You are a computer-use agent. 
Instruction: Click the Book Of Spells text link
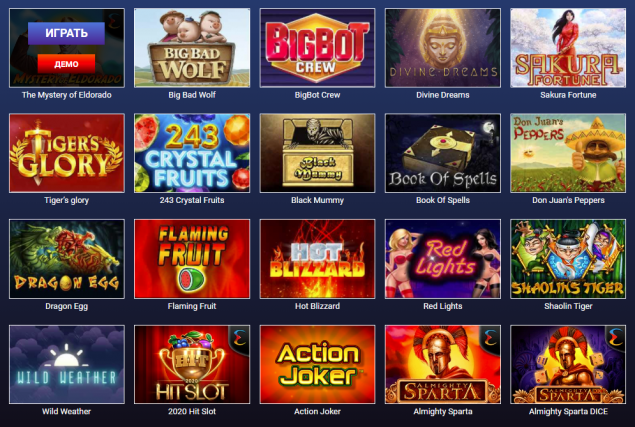443,200
